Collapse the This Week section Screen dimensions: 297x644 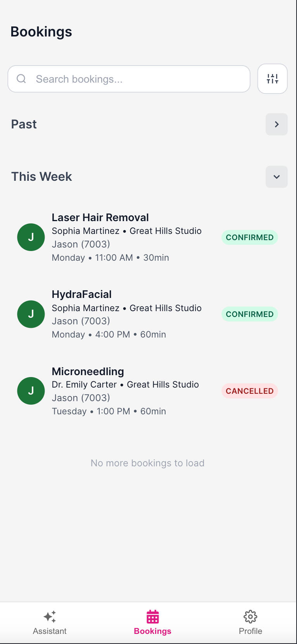click(276, 177)
